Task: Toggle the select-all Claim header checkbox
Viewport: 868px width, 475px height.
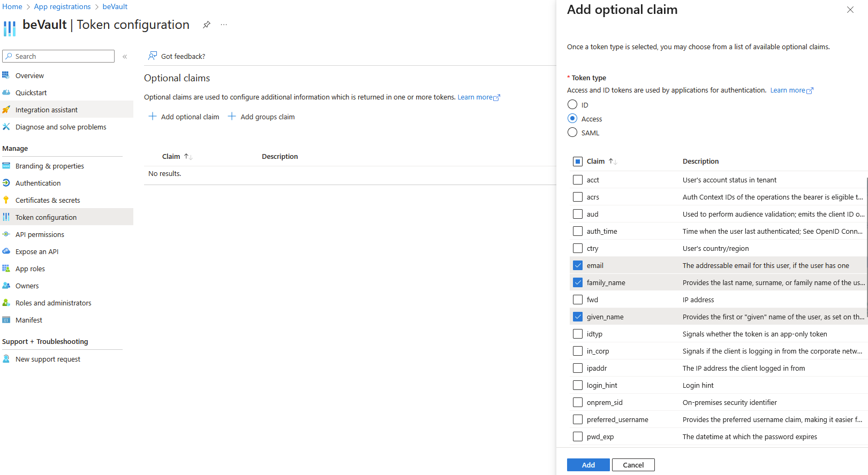Action: pos(578,162)
